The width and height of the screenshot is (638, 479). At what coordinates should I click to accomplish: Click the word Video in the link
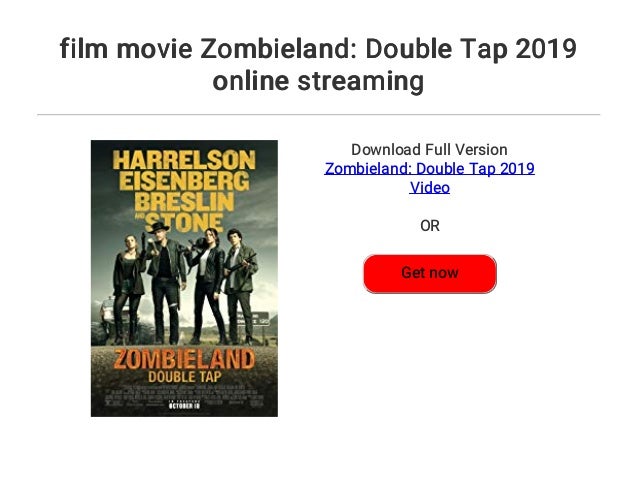pyautogui.click(x=430, y=188)
